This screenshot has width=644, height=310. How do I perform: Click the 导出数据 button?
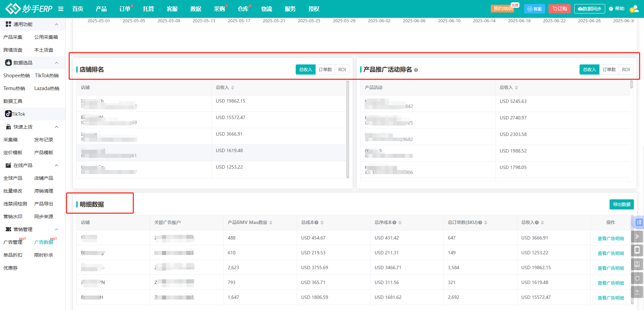(x=621, y=204)
